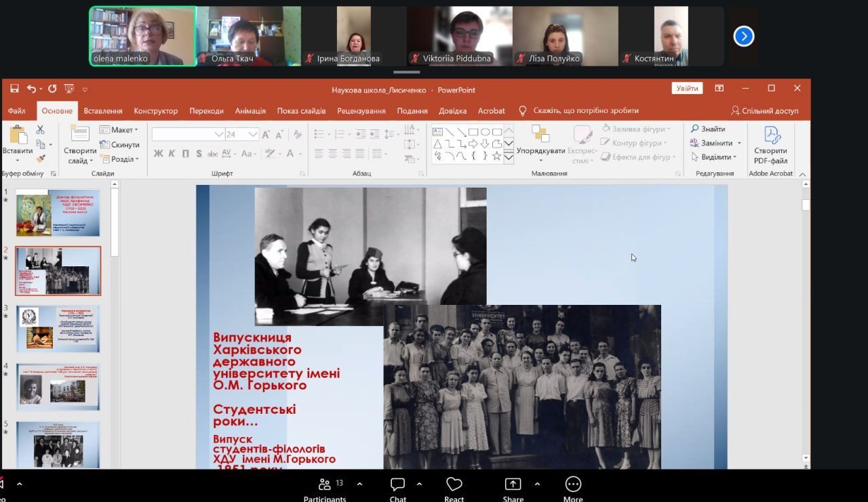This screenshot has width=868, height=502.
Task: Select slide 3 thumbnail in the slide panel
Action: [58, 329]
